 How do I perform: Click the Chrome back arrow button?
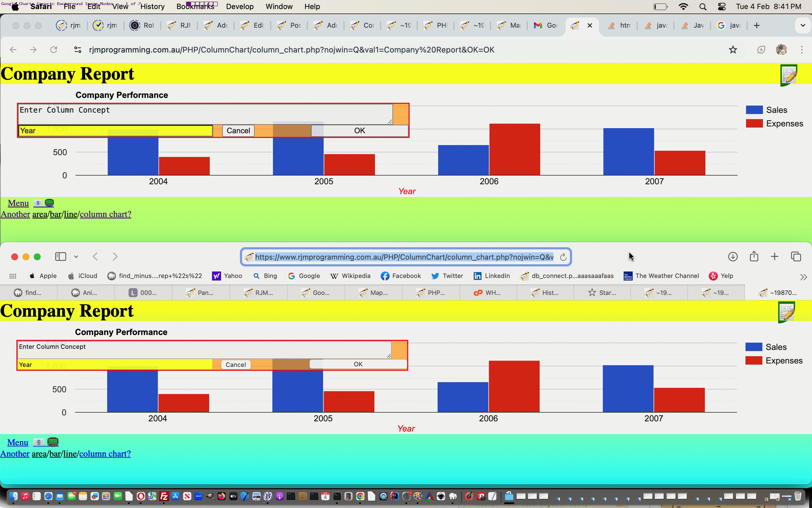click(13, 50)
